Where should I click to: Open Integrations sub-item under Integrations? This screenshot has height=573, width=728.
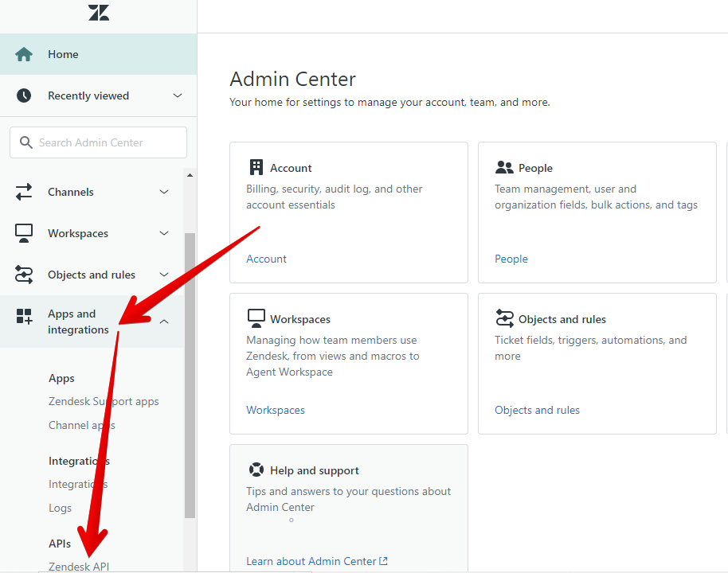coord(78,484)
